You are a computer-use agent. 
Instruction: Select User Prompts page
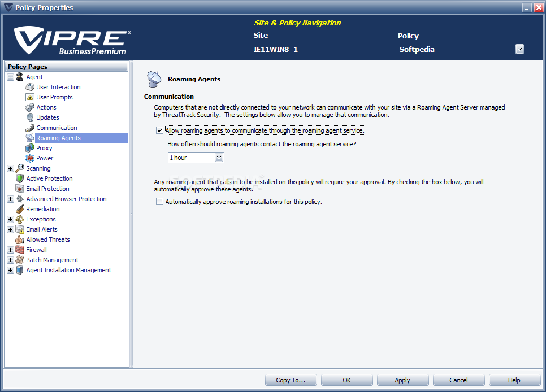click(x=54, y=97)
